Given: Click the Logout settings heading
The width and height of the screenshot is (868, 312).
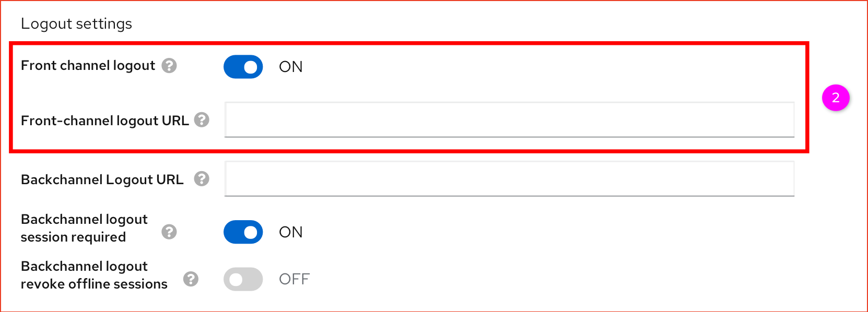Looking at the screenshot, I should (76, 23).
